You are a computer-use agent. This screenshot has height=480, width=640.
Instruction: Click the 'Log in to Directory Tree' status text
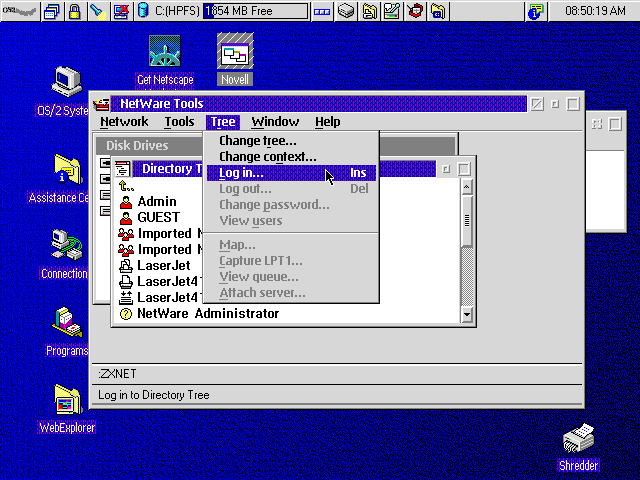[x=153, y=395]
